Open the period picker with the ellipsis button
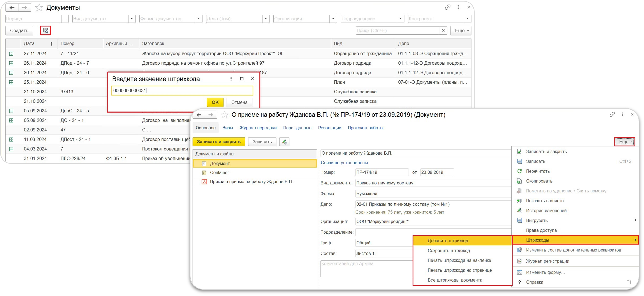The height and width of the screenshot is (296, 644). click(x=65, y=19)
